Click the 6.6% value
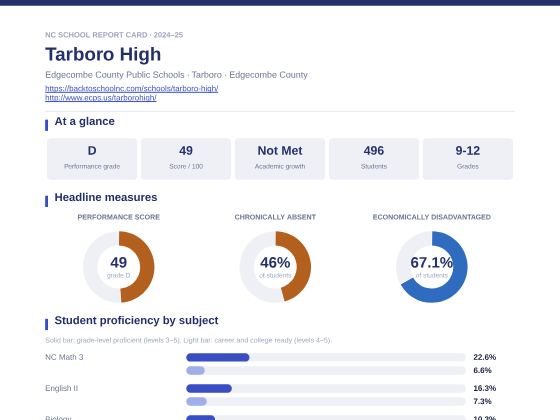This screenshot has height=420, width=560. coord(482,370)
